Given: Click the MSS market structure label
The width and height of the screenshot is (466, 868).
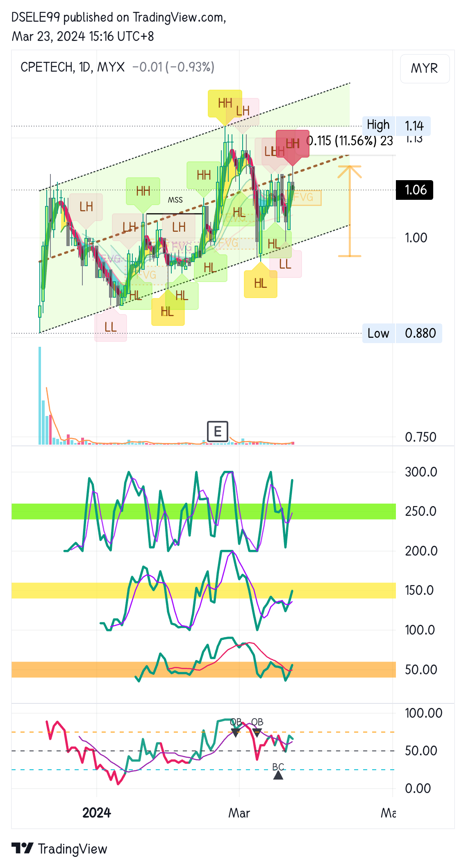Looking at the screenshot, I should [x=175, y=200].
